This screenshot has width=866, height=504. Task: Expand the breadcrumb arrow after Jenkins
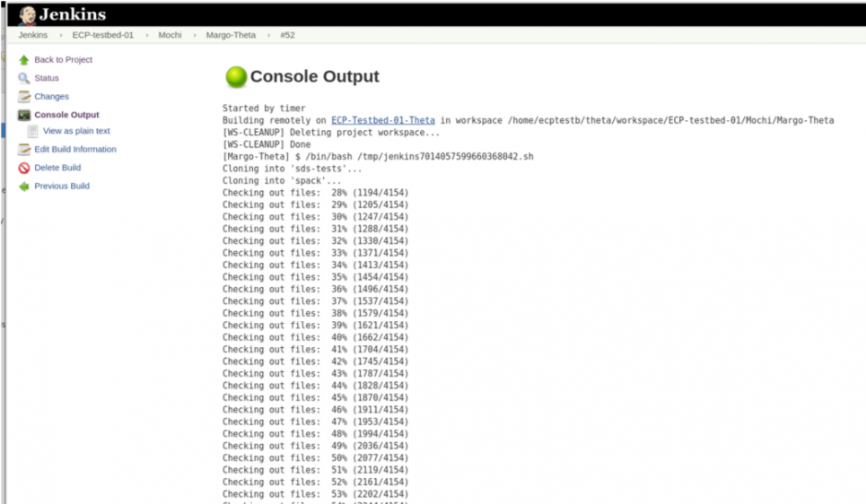(61, 35)
